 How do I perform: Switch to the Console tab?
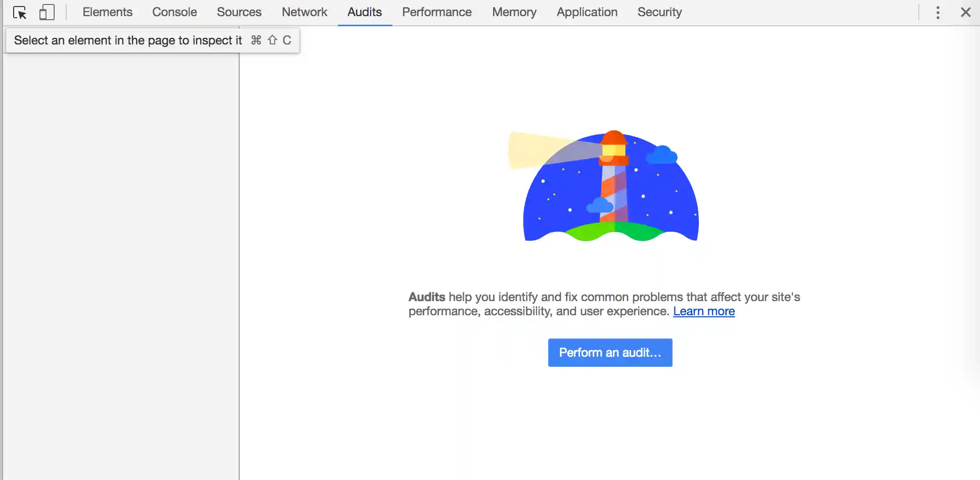(174, 12)
